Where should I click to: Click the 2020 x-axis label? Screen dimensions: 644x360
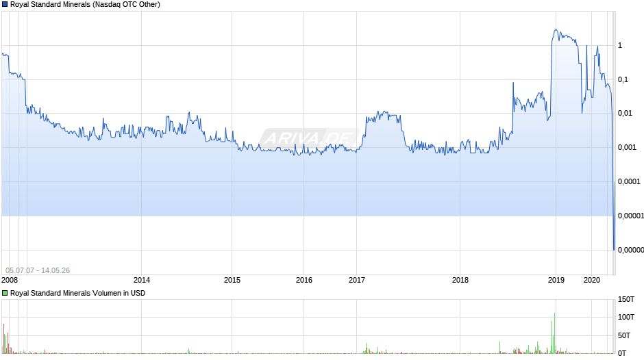(592, 280)
